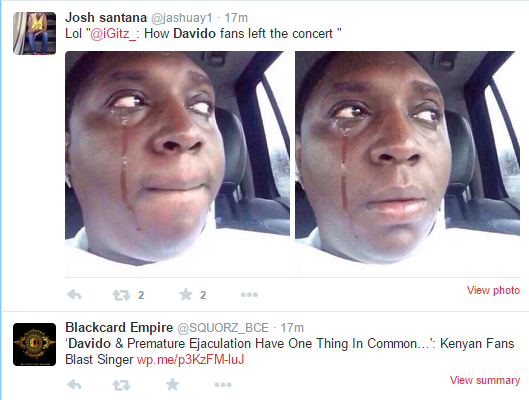Expand tweet with View summary

click(x=485, y=380)
